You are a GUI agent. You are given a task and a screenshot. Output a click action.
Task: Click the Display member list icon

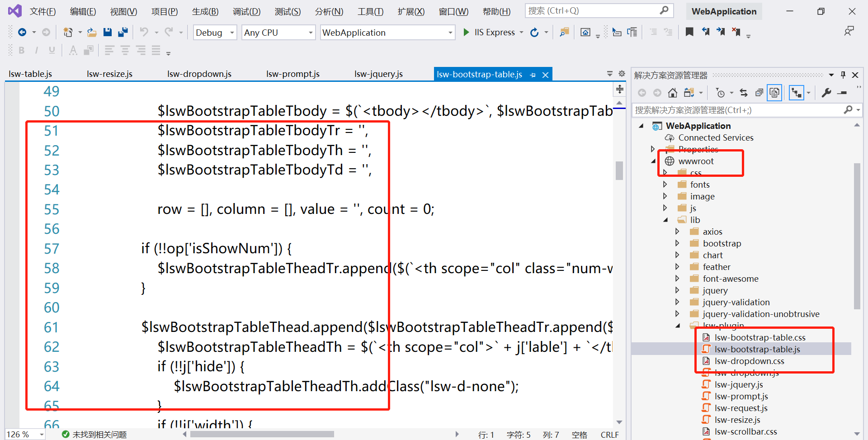pyautogui.click(x=617, y=32)
